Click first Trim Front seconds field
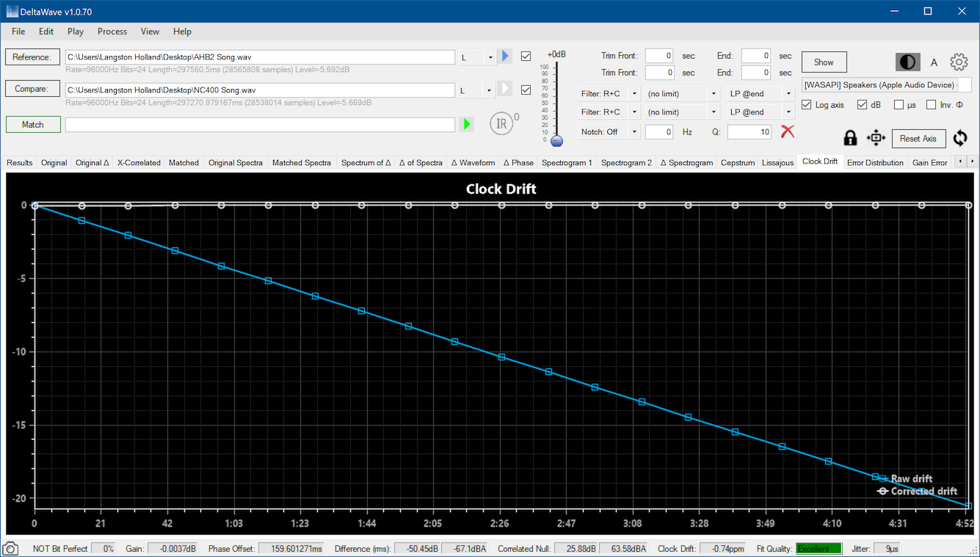The height and width of the screenshot is (557, 980). click(x=659, y=56)
